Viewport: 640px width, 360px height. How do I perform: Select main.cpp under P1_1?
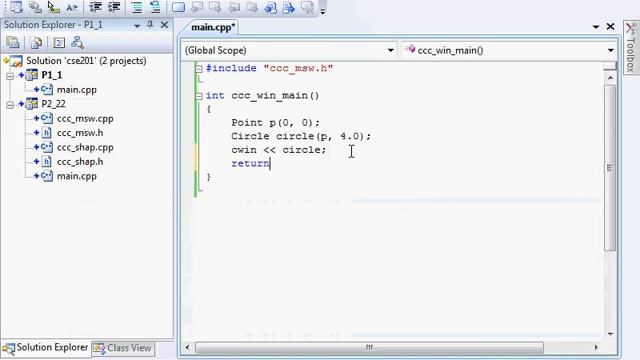tap(77, 90)
